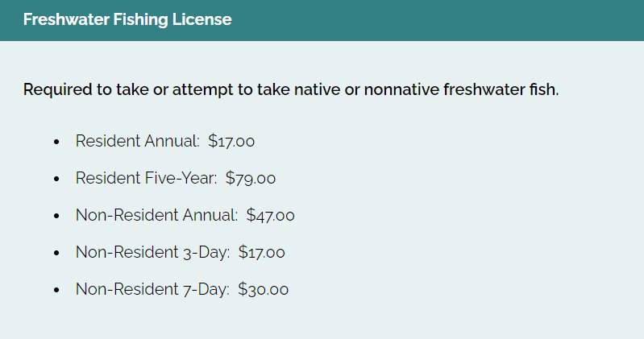Click the Non-Resident 7-Day label

(152, 289)
